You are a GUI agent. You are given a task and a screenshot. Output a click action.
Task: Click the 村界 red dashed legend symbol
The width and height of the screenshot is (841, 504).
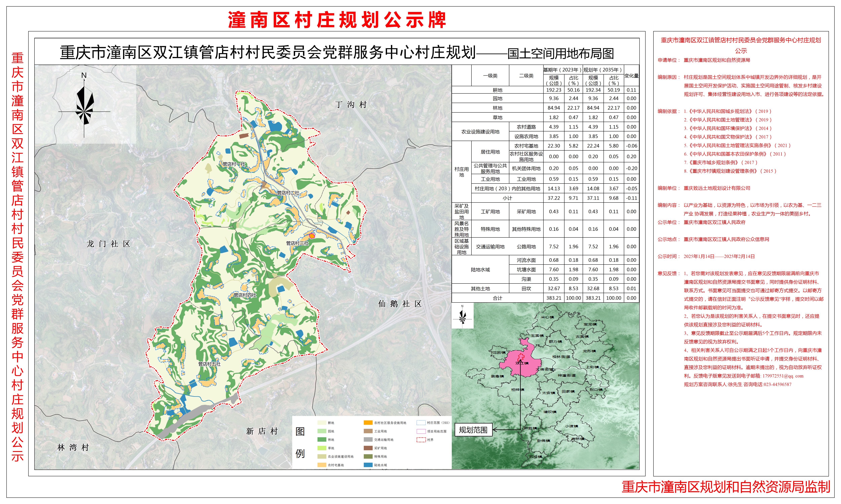421,440
